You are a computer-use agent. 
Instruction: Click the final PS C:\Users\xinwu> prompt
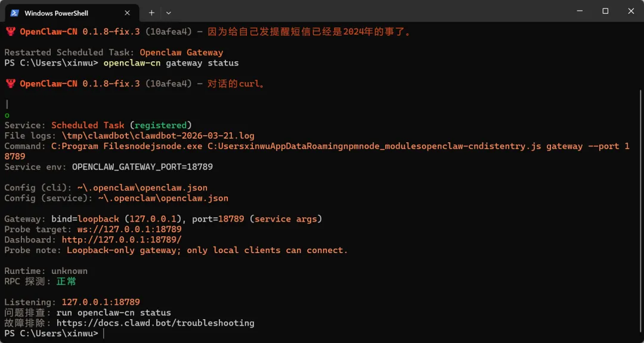(x=51, y=333)
